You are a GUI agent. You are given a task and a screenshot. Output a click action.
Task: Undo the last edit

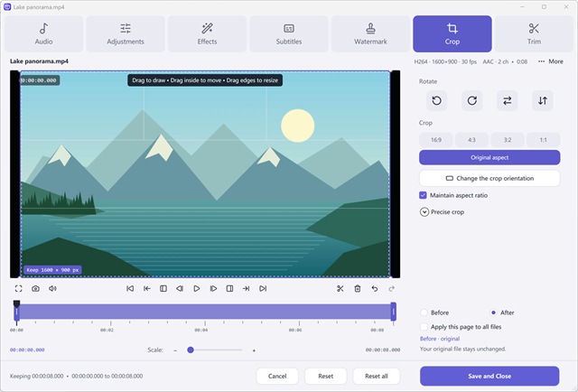point(375,289)
